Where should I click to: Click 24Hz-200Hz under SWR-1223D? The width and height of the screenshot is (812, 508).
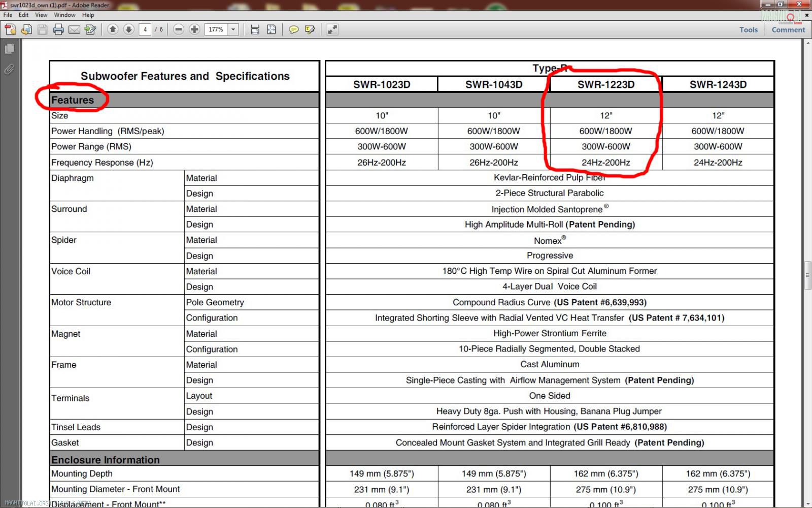606,163
